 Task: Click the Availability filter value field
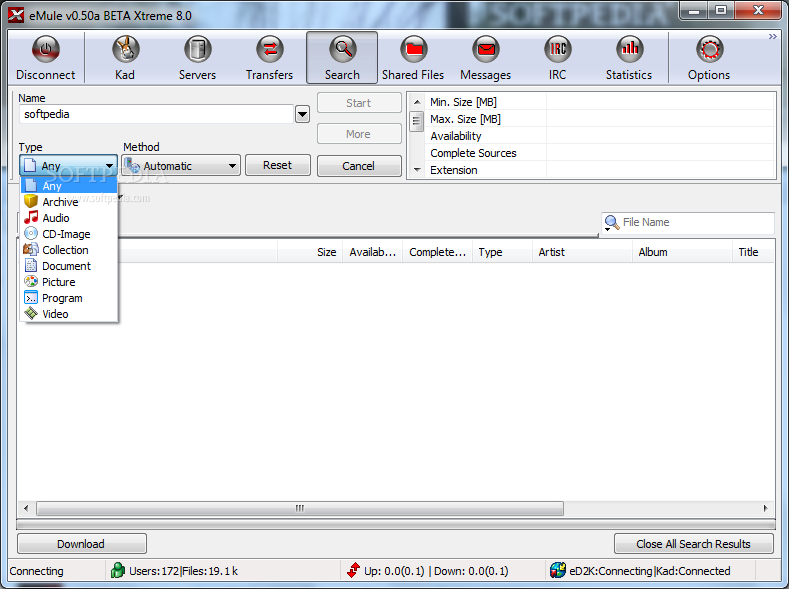tap(660, 136)
